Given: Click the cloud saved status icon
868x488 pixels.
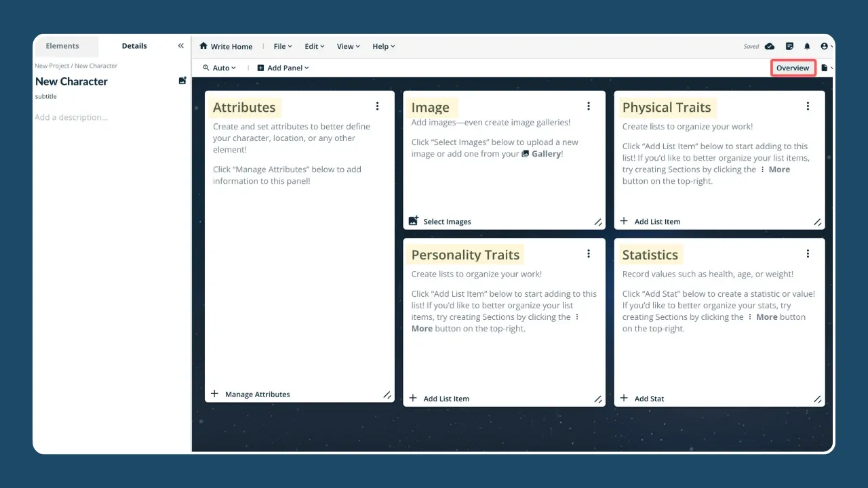Looking at the screenshot, I should [770, 47].
